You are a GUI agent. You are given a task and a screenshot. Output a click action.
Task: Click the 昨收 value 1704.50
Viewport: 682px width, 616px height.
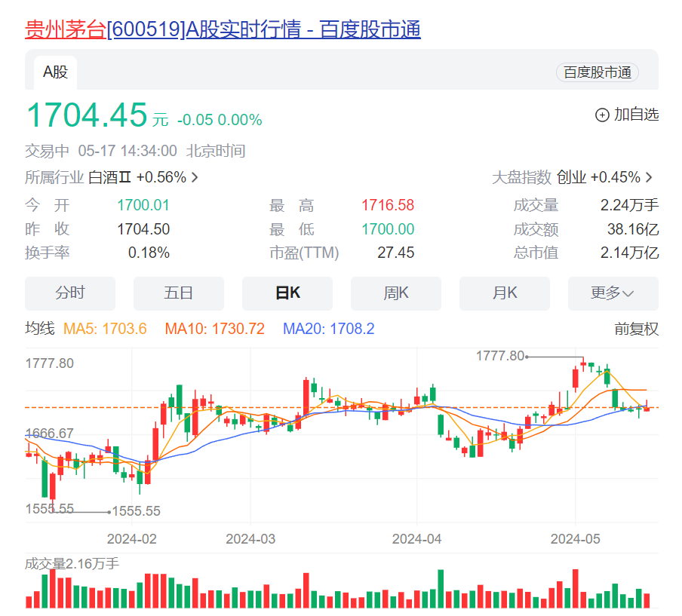143,229
